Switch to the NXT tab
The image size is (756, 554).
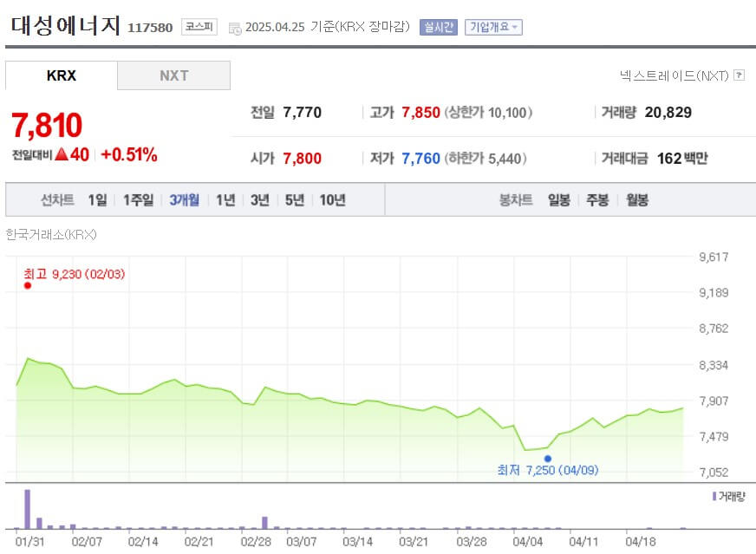(173, 75)
